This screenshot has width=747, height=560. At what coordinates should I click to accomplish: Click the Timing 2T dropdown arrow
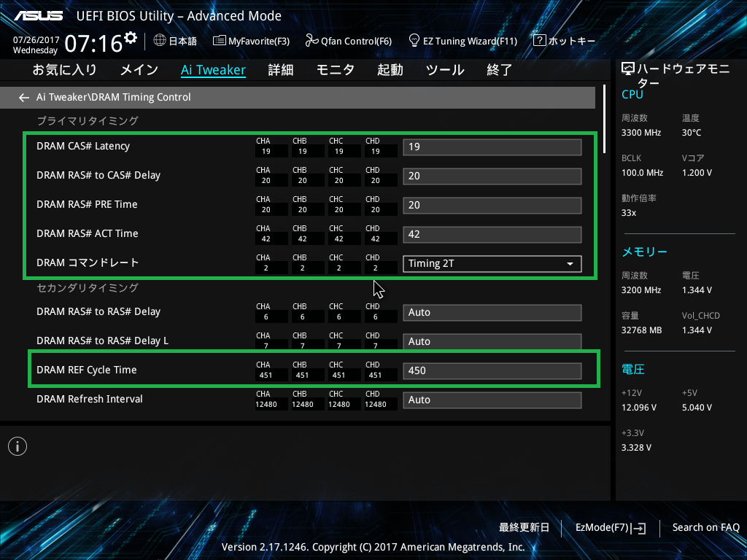[570, 264]
